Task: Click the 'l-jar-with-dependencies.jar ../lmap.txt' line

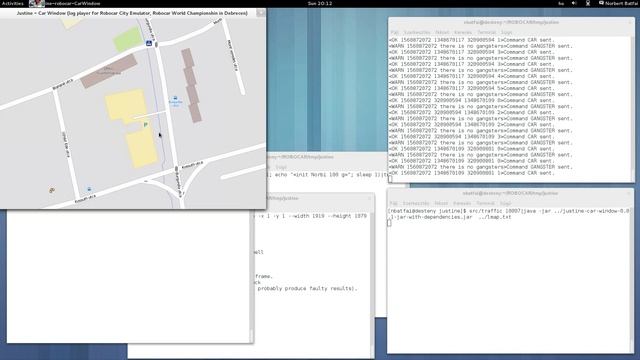Action: tap(451, 217)
